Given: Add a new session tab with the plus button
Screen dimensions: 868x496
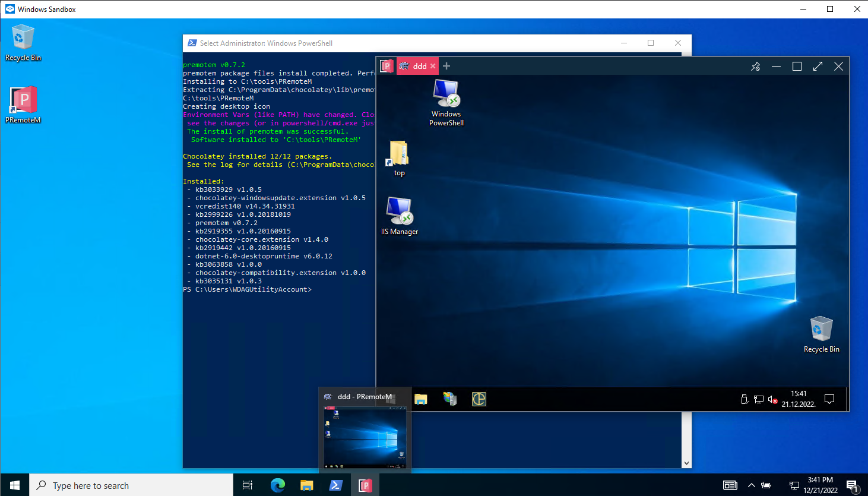Looking at the screenshot, I should click(x=446, y=66).
